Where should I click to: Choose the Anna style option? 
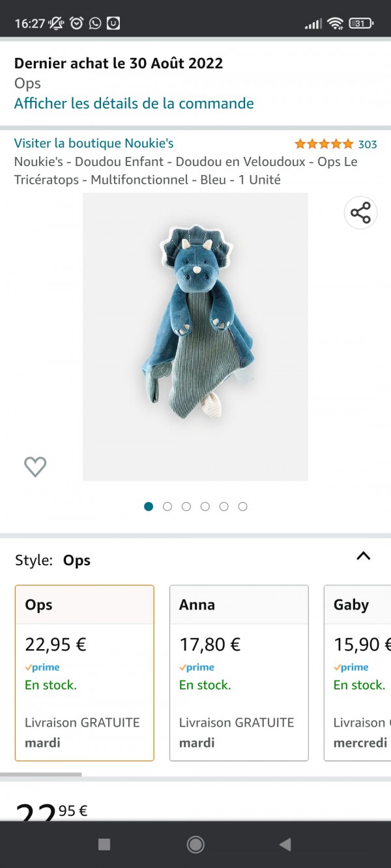pyautogui.click(x=239, y=673)
